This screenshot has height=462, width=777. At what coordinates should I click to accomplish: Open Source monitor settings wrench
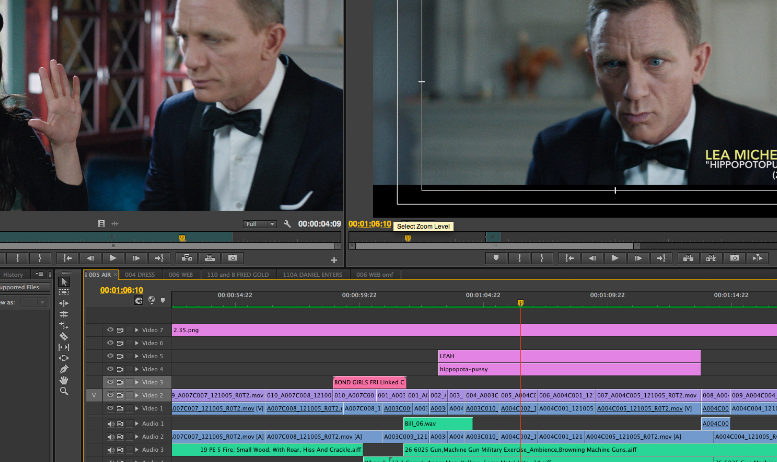tap(287, 224)
